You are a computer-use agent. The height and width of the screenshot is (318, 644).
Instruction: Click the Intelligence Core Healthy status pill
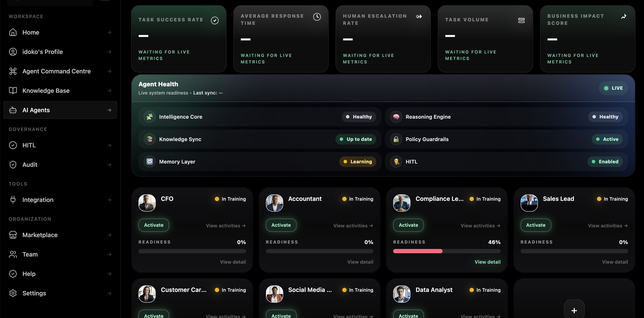click(359, 117)
